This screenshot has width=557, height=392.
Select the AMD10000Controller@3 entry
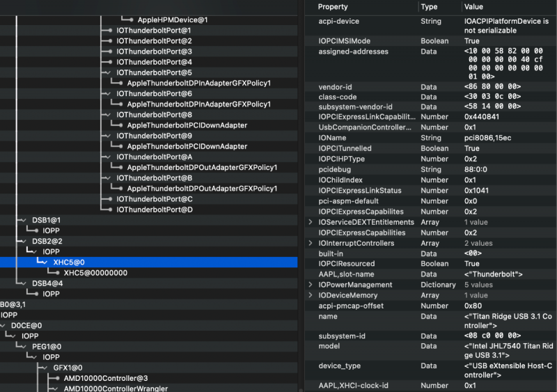tap(106, 378)
